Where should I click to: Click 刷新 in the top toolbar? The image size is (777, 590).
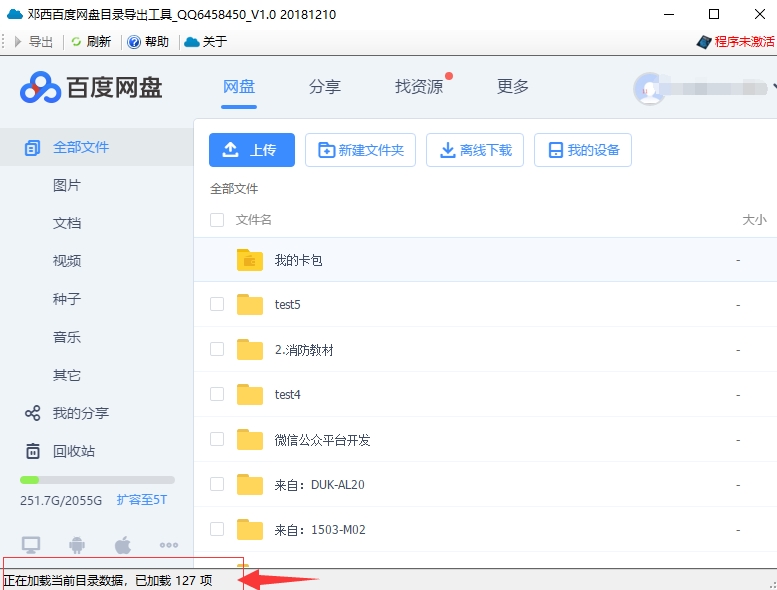point(91,42)
